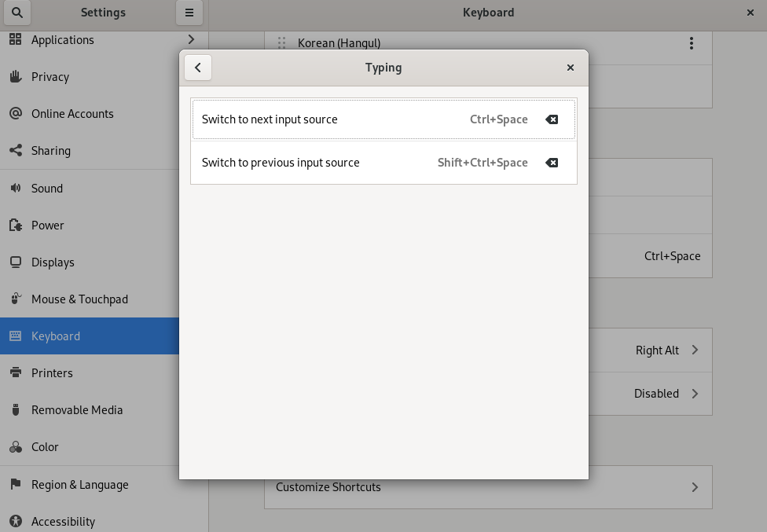
Task: Expand the Applications chevron in sidebar
Action: pyautogui.click(x=191, y=39)
